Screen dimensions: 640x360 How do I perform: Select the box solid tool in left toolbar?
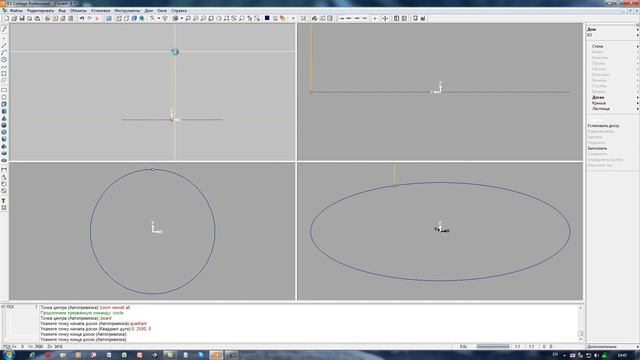pos(4,104)
